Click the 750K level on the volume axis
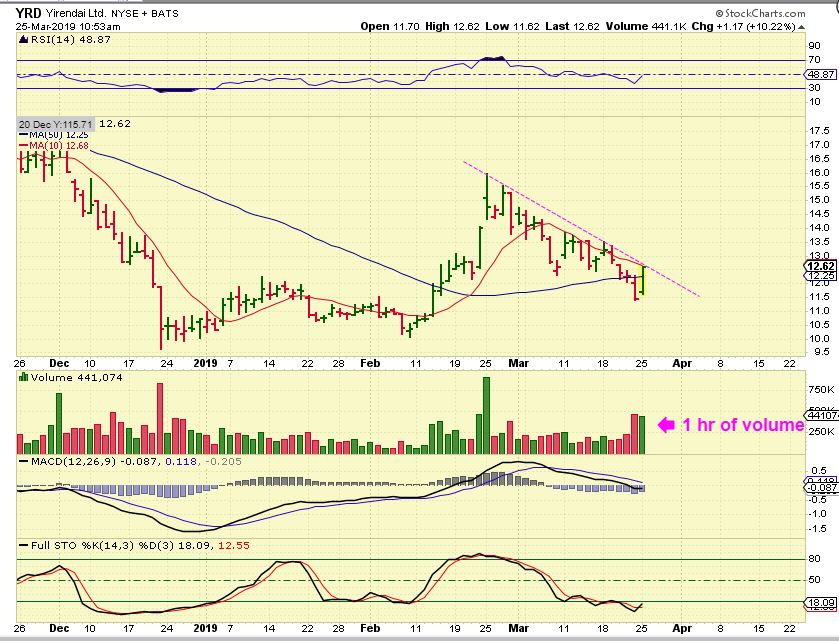 point(821,389)
